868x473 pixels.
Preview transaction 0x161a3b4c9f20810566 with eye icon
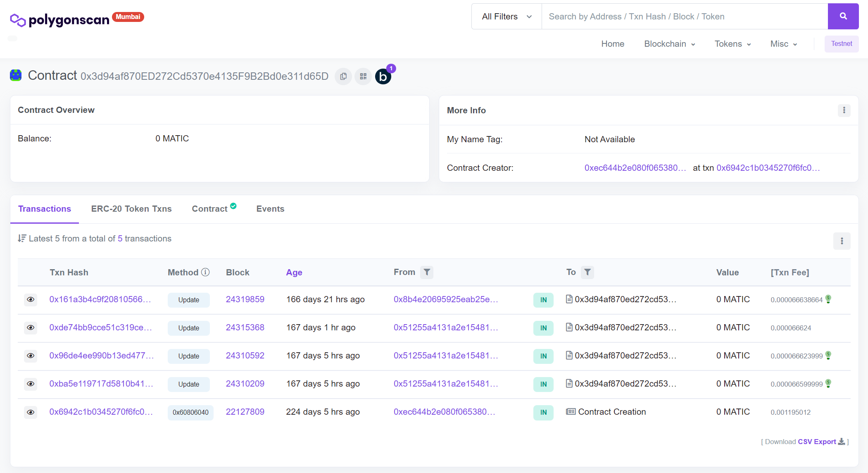[x=31, y=299]
